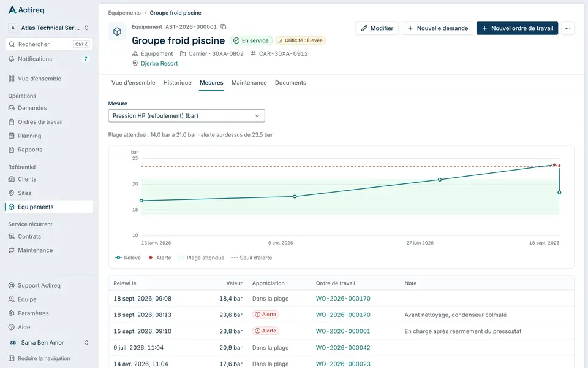The image size is (588, 368).
Task: Open the Djerba Resort site link
Action: [x=159, y=63]
